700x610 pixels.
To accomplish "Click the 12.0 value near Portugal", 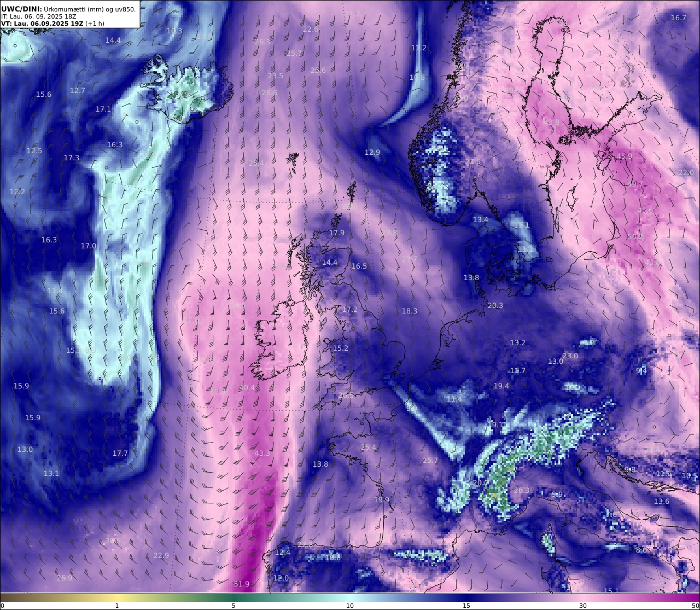I will tap(281, 578).
